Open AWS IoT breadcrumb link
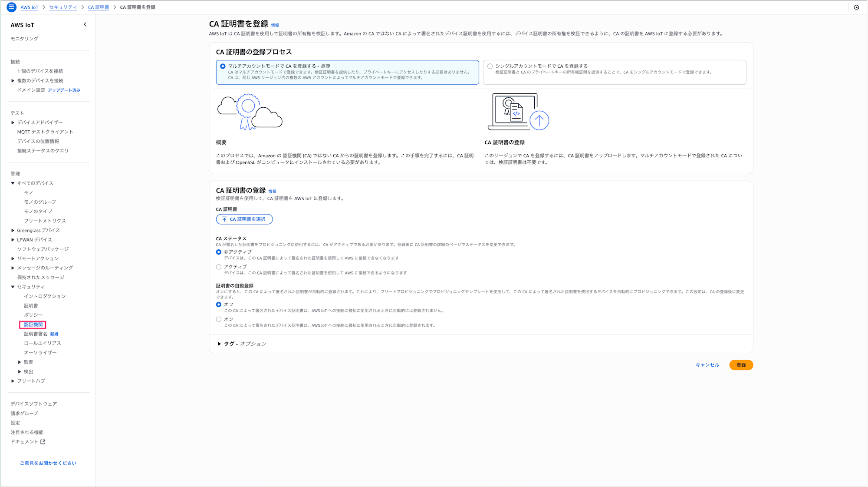This screenshot has width=868, height=487. 30,7
